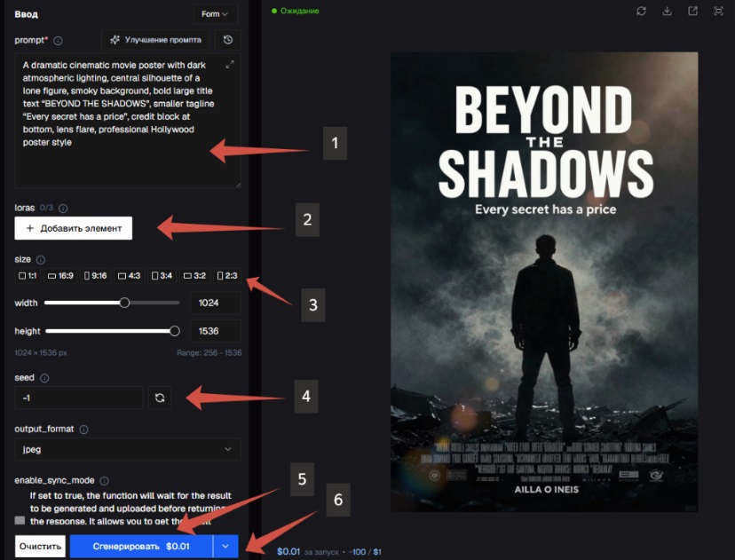Screen dimensions: 735x560
Task: Show info tooltip next to loras
Action: (63, 208)
